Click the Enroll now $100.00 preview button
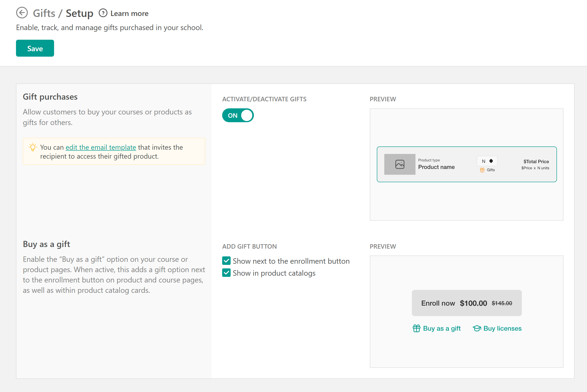The image size is (587, 392). click(x=466, y=303)
